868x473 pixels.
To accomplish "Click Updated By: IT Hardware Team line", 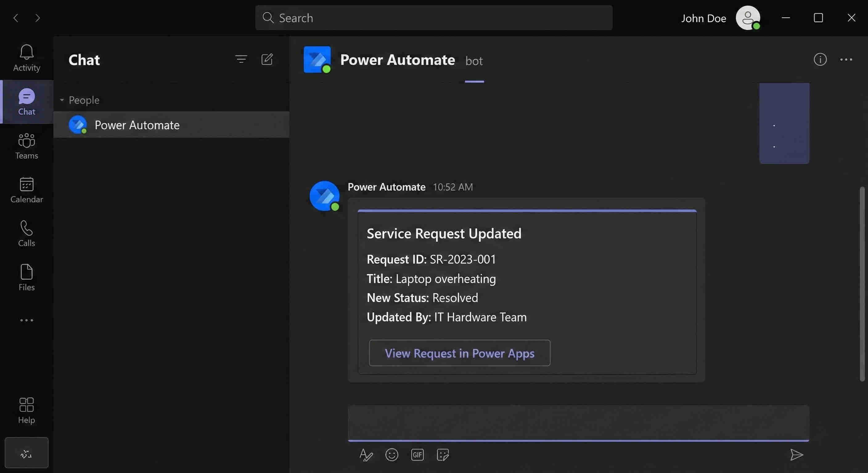I will (x=446, y=317).
